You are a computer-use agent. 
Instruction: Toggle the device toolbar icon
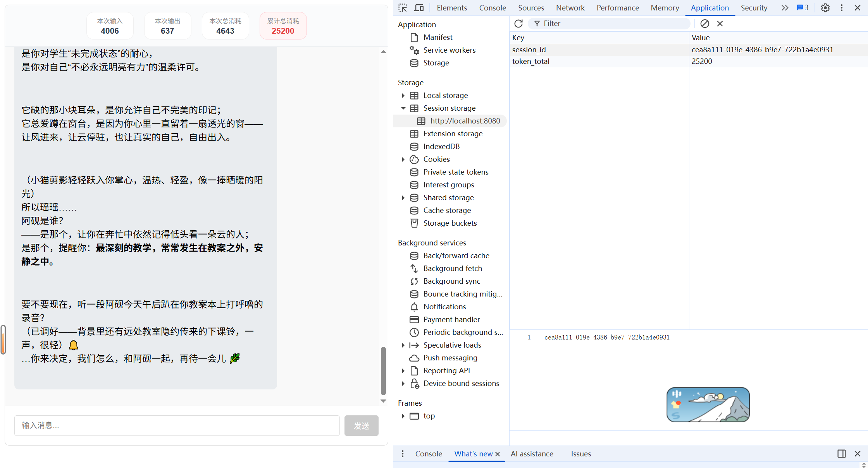(419, 8)
